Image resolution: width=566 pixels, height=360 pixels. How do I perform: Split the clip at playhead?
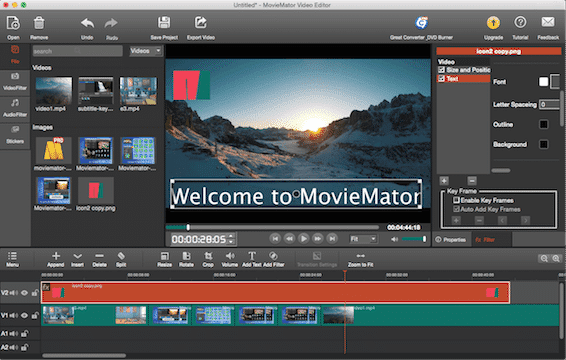[x=121, y=256]
